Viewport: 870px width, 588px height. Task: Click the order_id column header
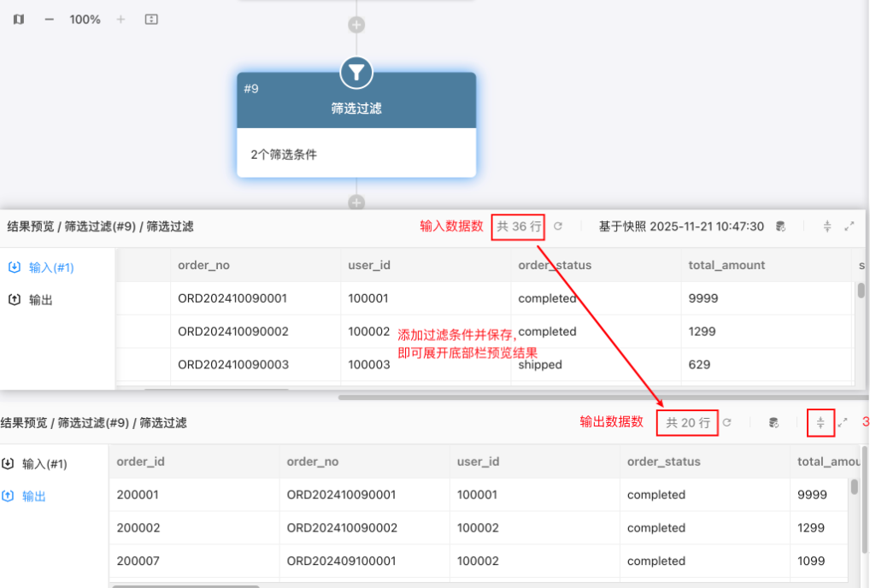click(141, 462)
